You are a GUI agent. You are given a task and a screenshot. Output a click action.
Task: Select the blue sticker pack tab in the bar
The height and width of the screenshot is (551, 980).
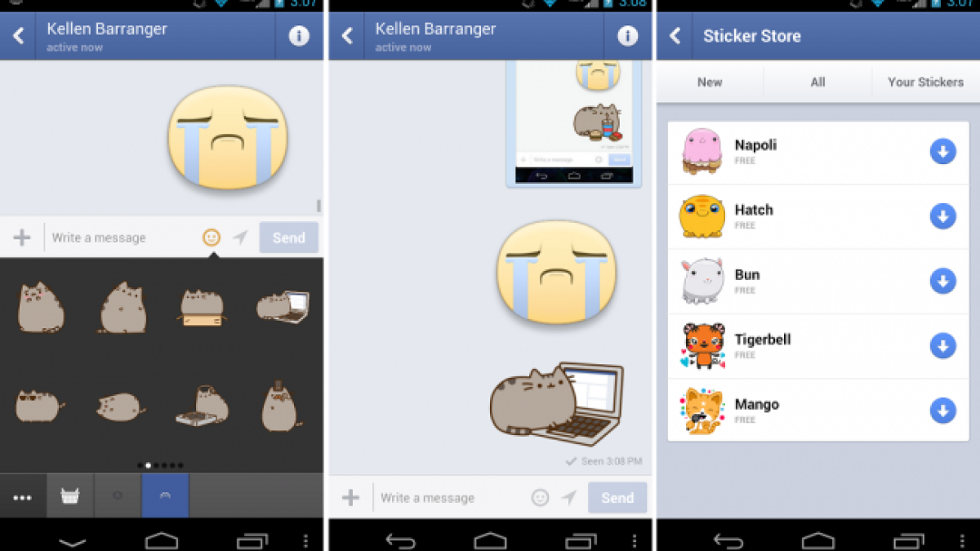pyautogui.click(x=165, y=495)
